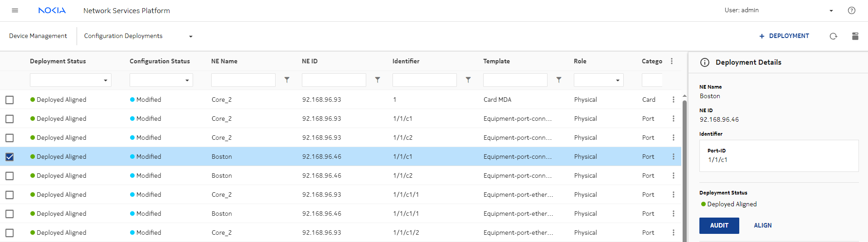Screen dimensions: 868x242
Task: Open the hamburger main menu
Action: click(15, 10)
